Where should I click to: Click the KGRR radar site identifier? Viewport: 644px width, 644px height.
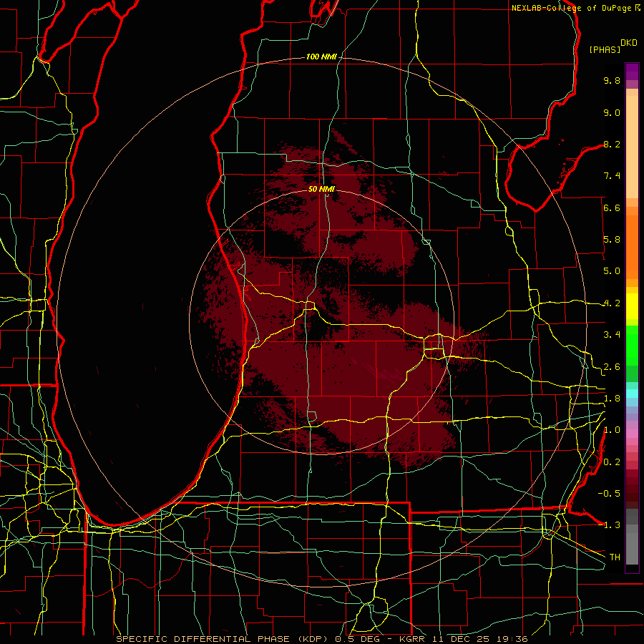[413, 639]
